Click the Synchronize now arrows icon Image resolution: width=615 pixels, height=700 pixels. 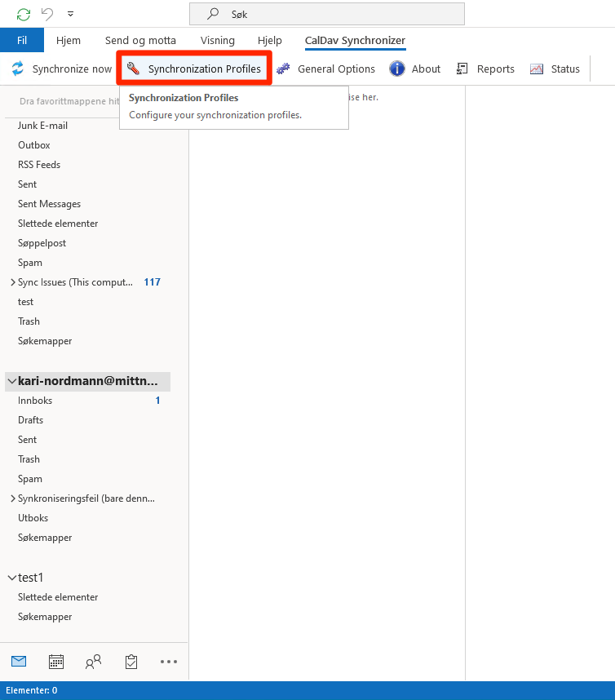click(x=18, y=69)
